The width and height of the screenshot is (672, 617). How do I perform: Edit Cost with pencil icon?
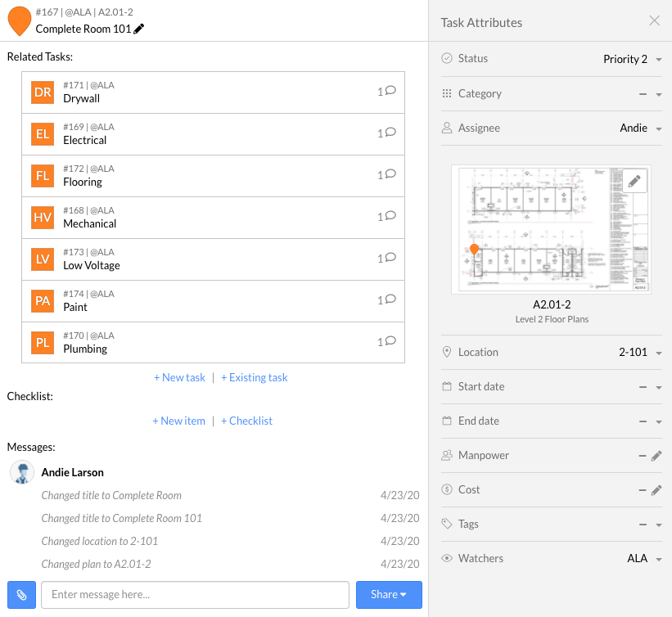click(656, 490)
